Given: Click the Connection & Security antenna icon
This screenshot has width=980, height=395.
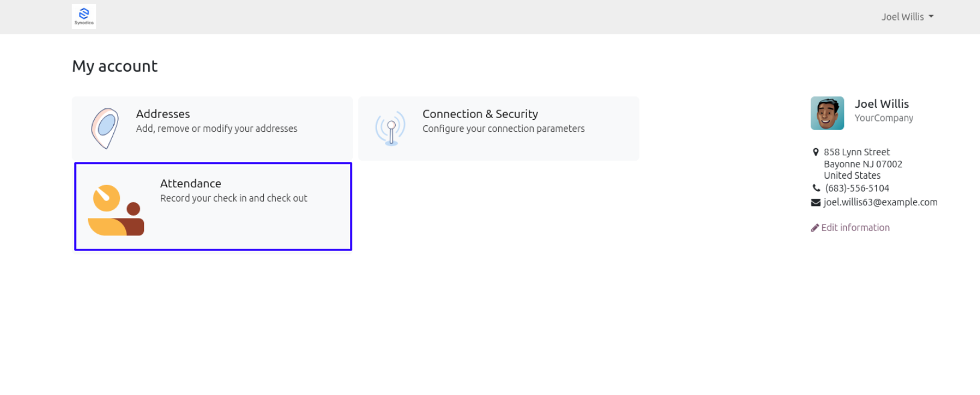Looking at the screenshot, I should pyautogui.click(x=390, y=128).
